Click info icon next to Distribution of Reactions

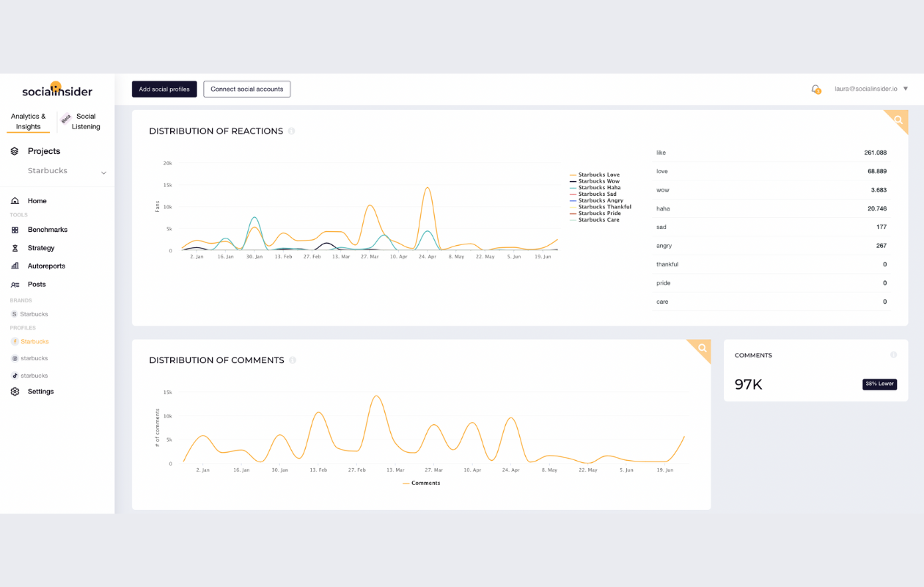(x=291, y=131)
